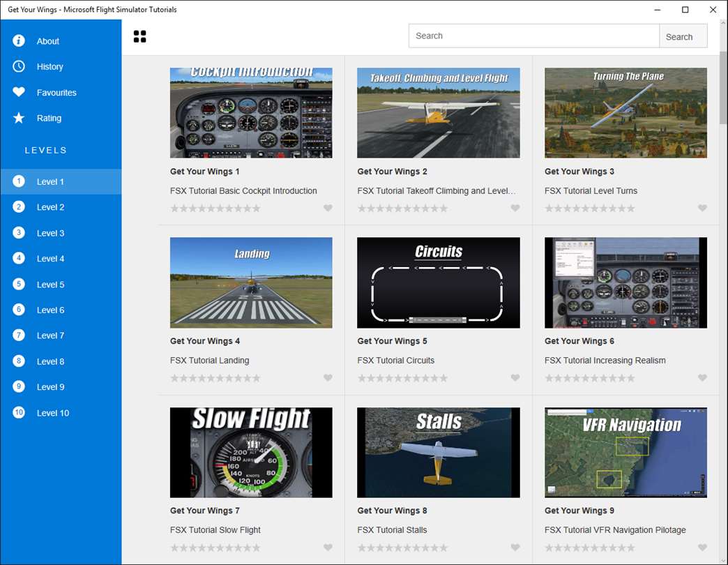Rate Get Your Wings 5 stars
Screen dimensions: 728x565
point(402,378)
